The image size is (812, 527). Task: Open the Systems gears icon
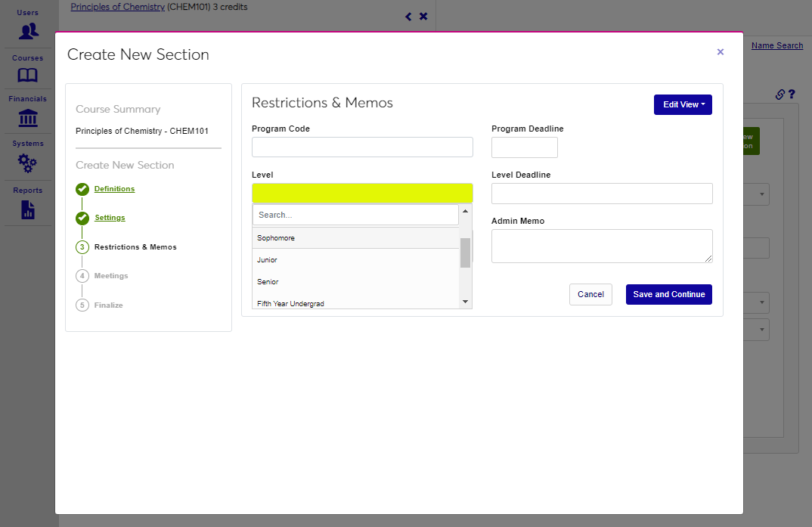(x=28, y=163)
